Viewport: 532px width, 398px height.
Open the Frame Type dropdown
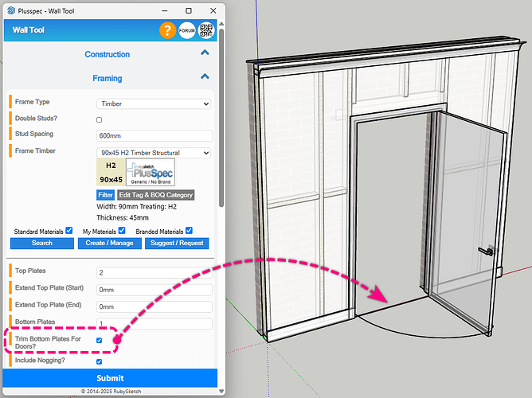pyautogui.click(x=154, y=103)
